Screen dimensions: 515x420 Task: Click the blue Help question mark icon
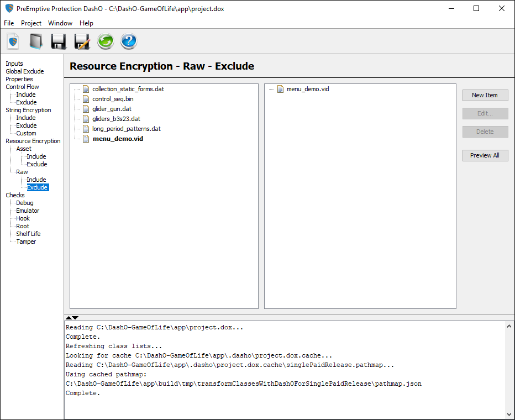click(129, 41)
